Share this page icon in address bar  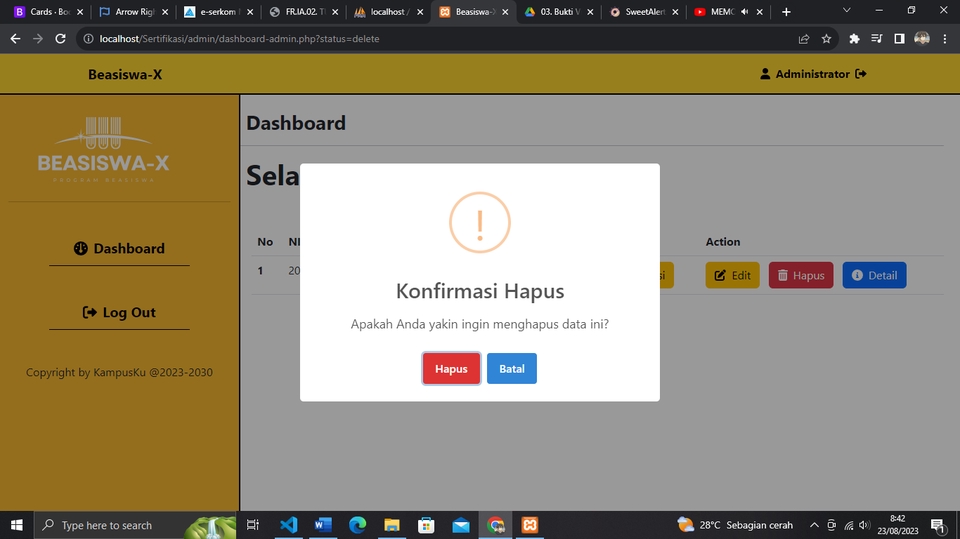[x=804, y=39]
